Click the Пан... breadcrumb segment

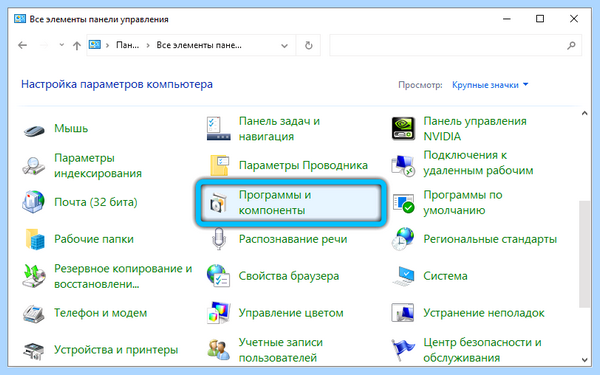[x=127, y=45]
